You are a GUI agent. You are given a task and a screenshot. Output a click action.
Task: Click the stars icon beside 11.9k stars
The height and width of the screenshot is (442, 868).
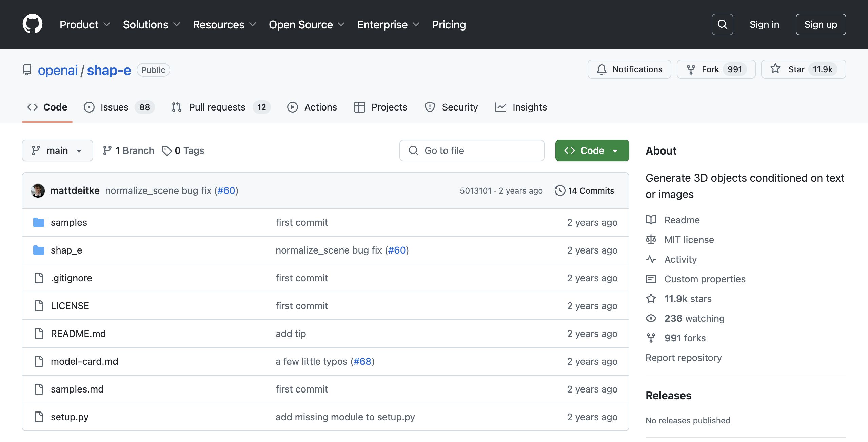click(651, 299)
